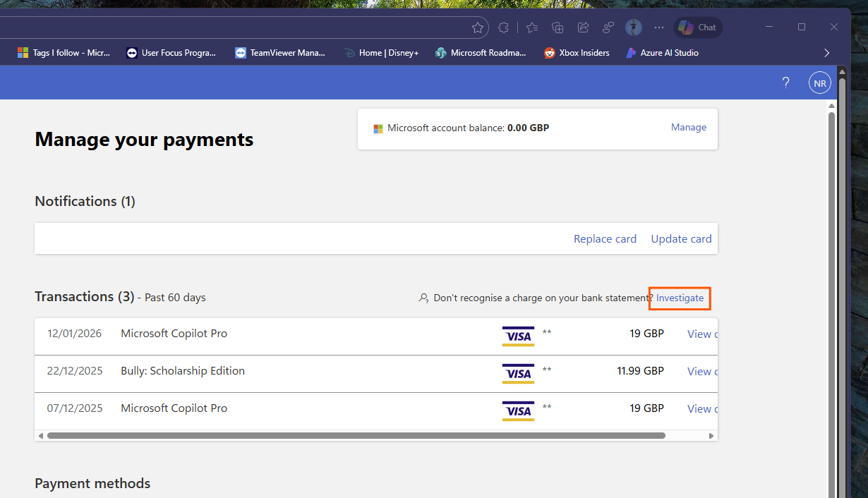868x498 pixels.
Task: Open View link for 07/12/2025 Copilot Pro
Action: 702,409
